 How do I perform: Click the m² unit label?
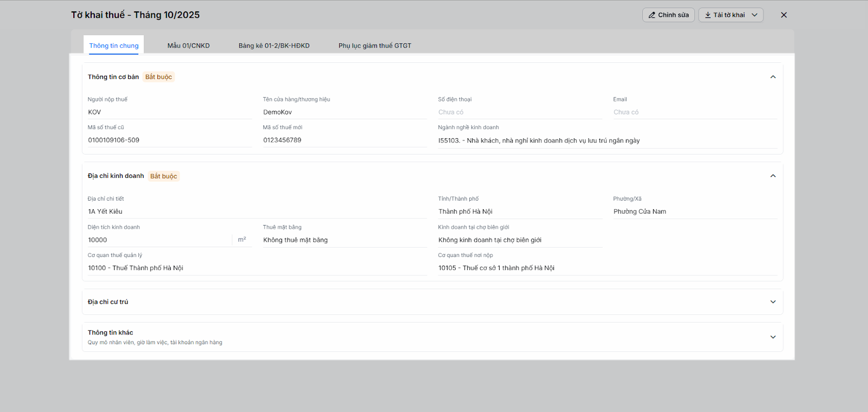coord(242,240)
